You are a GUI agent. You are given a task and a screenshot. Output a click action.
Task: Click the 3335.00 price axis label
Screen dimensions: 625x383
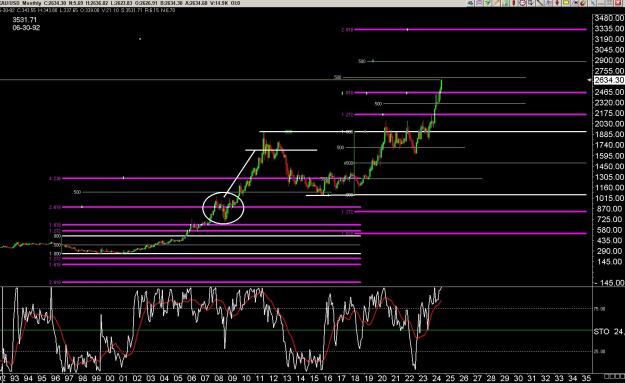(x=609, y=29)
